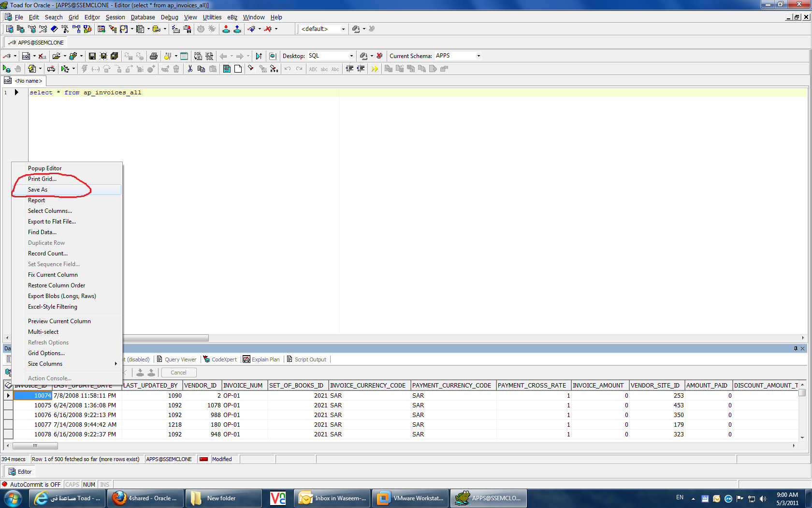Click the Rollback icon in main toolbar

point(237,29)
